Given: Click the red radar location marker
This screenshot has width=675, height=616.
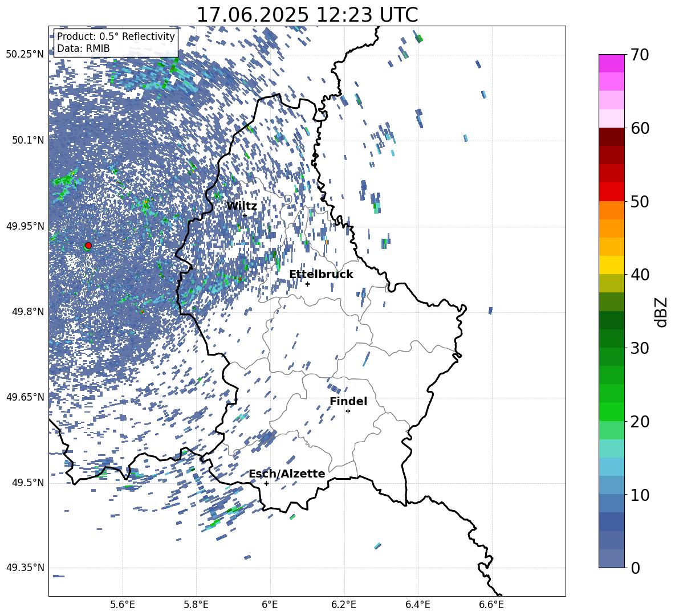Looking at the screenshot, I should pos(88,245).
